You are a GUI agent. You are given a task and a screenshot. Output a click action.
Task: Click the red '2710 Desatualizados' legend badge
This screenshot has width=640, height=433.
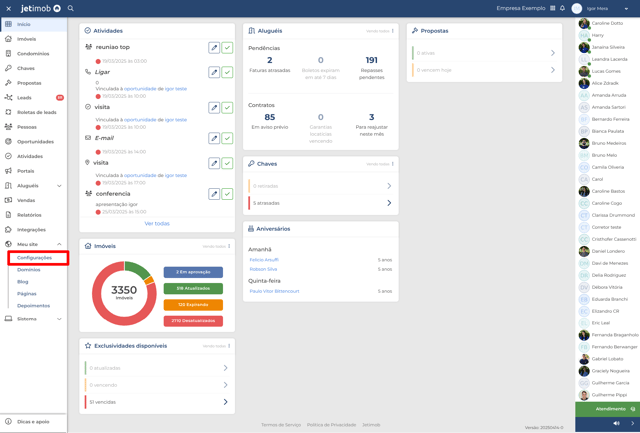click(193, 321)
